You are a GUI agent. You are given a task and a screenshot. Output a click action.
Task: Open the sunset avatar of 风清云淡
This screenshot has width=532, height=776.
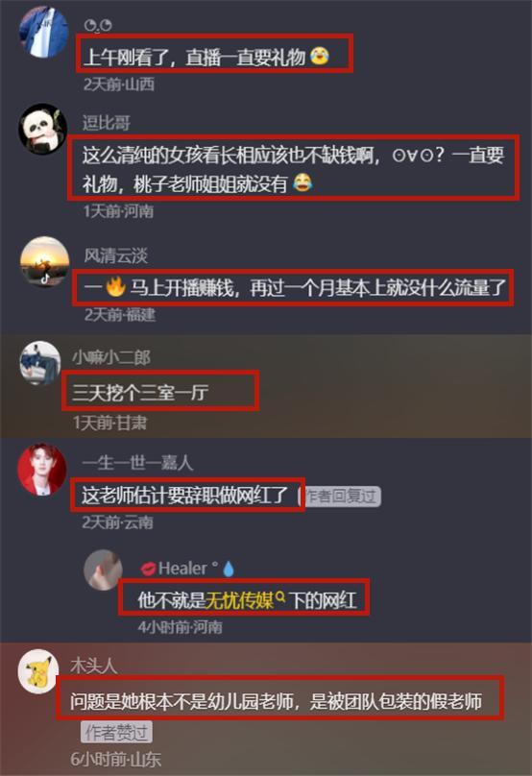coord(44,261)
